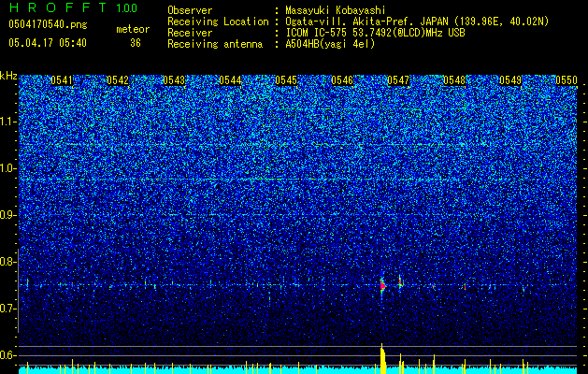Click the red meteor echo burst near 0547
This screenshot has height=374, width=588.
pos(382,286)
